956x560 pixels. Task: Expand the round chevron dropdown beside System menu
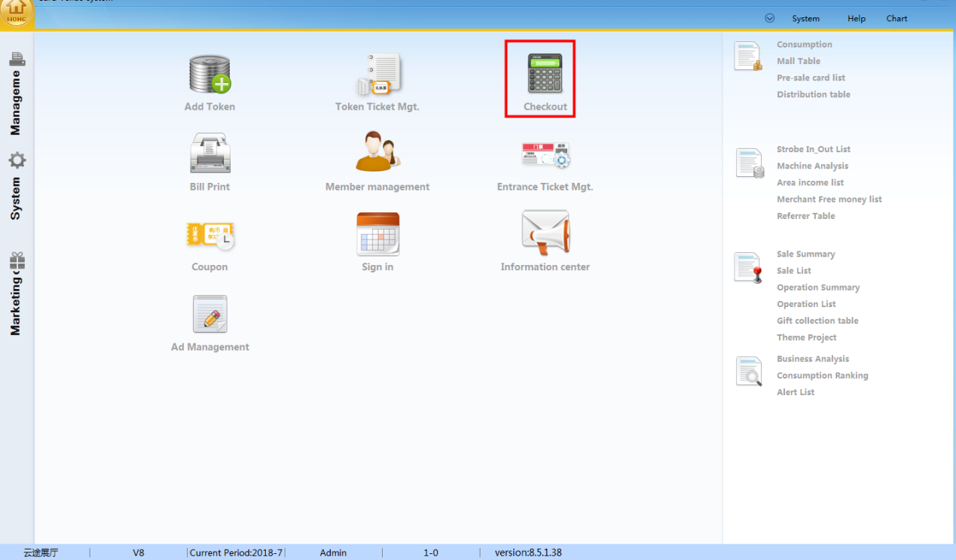click(769, 18)
